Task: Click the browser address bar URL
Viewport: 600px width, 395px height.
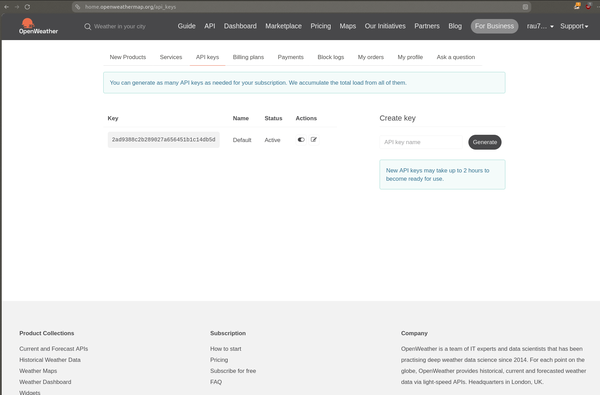Action: click(130, 7)
